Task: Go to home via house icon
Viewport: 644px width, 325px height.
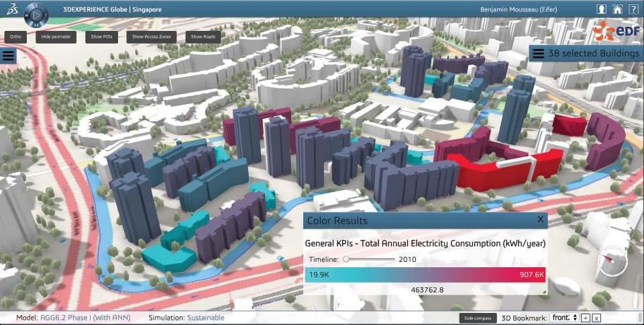Action: [x=617, y=9]
